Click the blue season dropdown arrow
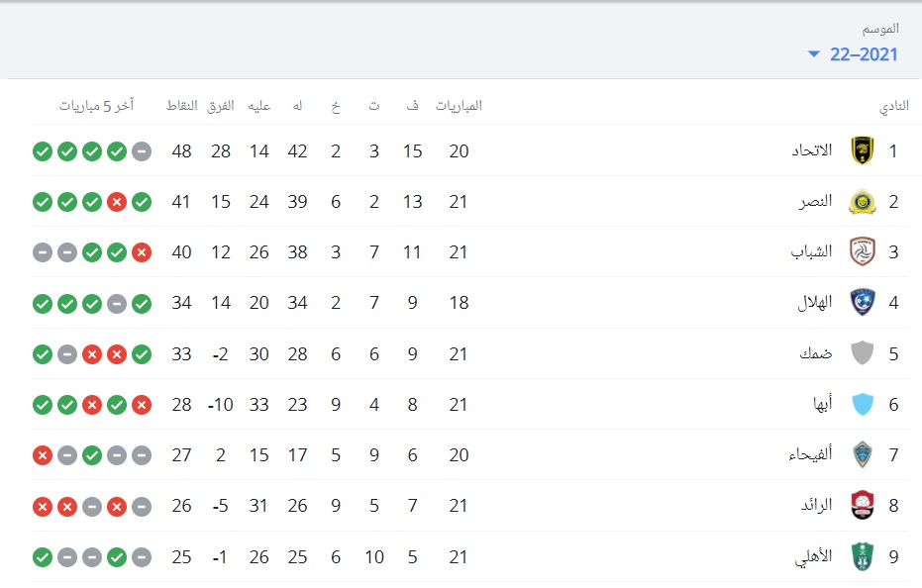 (814, 54)
